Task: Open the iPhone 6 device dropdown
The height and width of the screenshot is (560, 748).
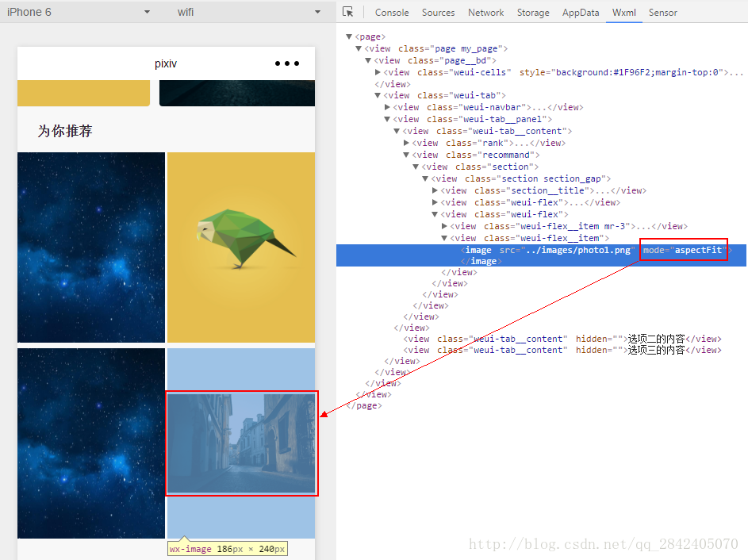Action: click(x=147, y=12)
